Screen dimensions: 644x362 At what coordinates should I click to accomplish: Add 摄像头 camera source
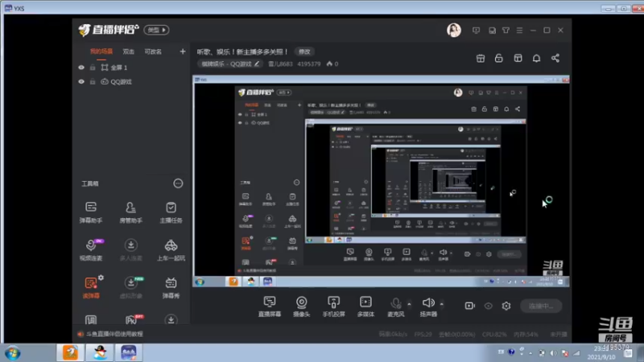(301, 306)
